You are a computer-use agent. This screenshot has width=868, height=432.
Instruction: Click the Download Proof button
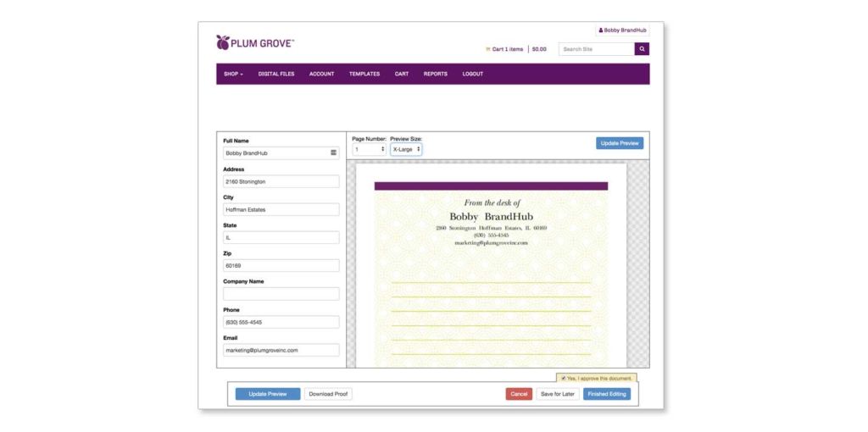click(328, 394)
